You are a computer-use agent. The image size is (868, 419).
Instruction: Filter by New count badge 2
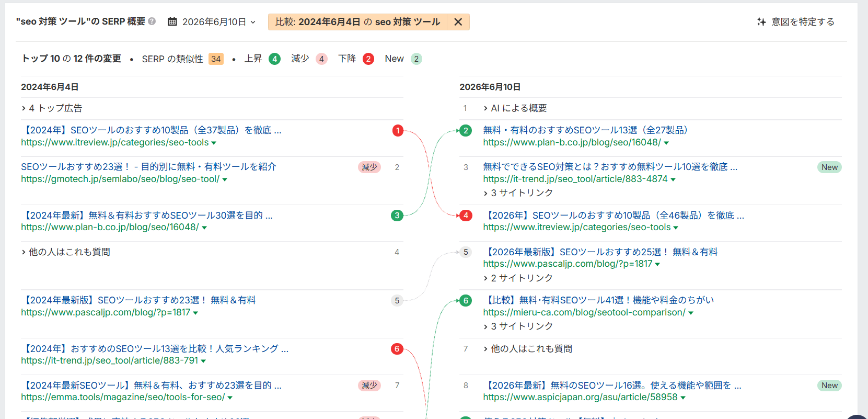click(416, 59)
